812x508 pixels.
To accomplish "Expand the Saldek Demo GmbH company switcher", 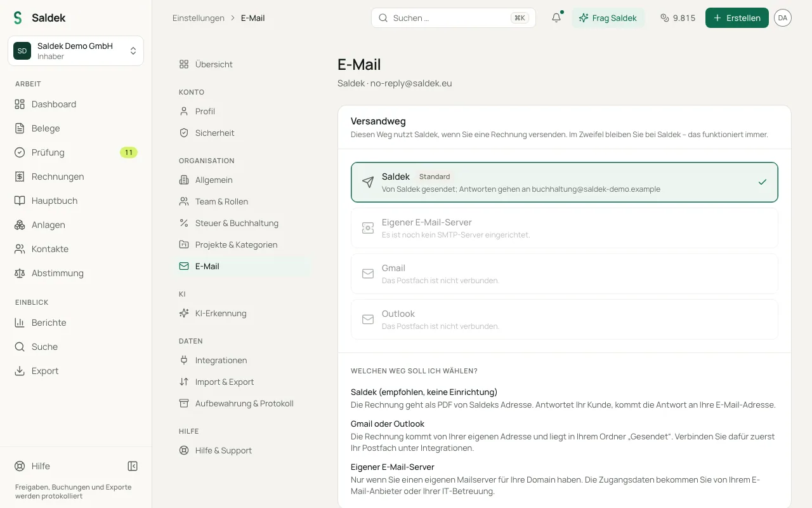I will (75, 51).
